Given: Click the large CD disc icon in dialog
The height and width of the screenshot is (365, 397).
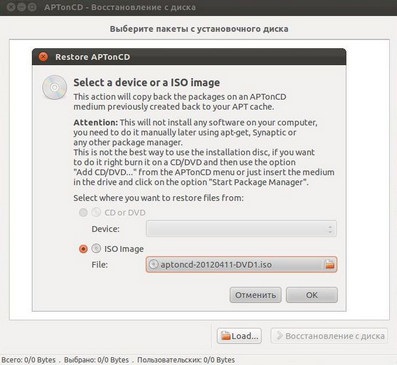Looking at the screenshot, I should 54,87.
